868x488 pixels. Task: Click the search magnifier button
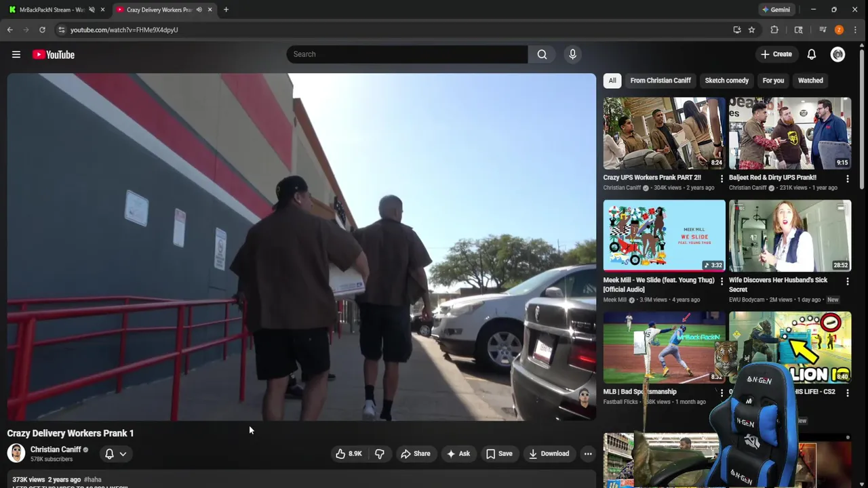click(542, 54)
